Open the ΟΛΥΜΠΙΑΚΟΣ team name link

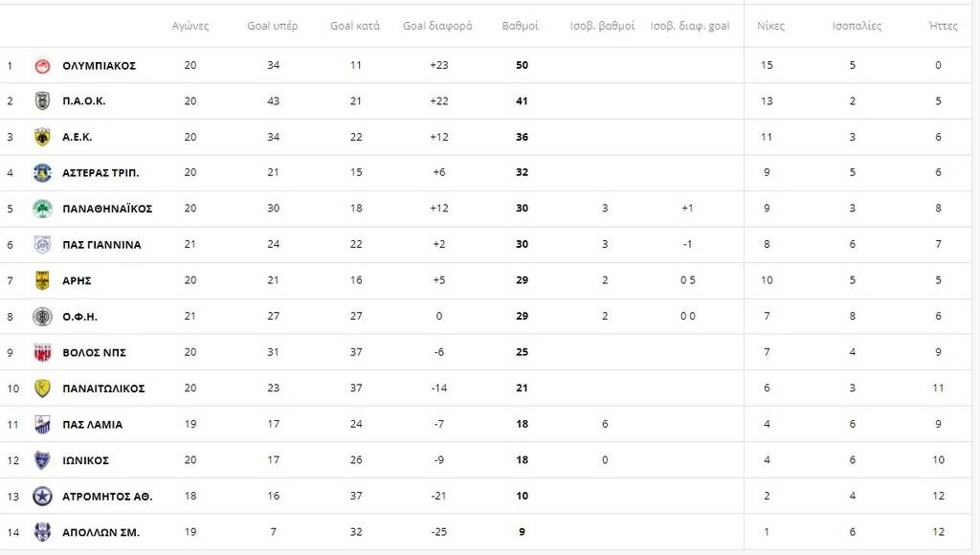click(99, 65)
